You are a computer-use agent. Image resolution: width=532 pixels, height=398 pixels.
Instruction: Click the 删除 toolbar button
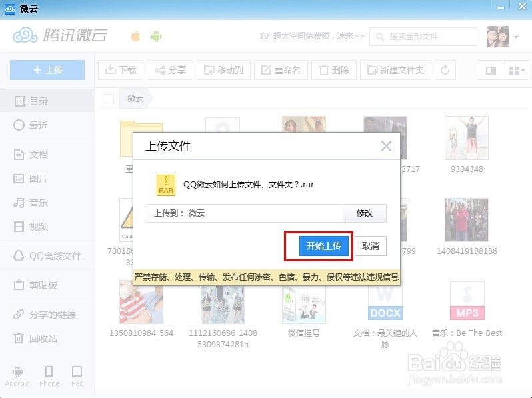[x=334, y=70]
